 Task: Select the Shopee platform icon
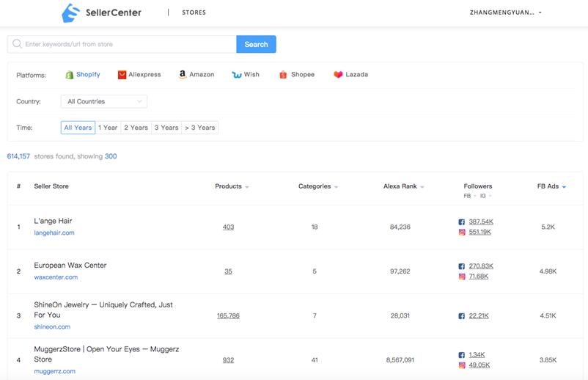pyautogui.click(x=283, y=75)
